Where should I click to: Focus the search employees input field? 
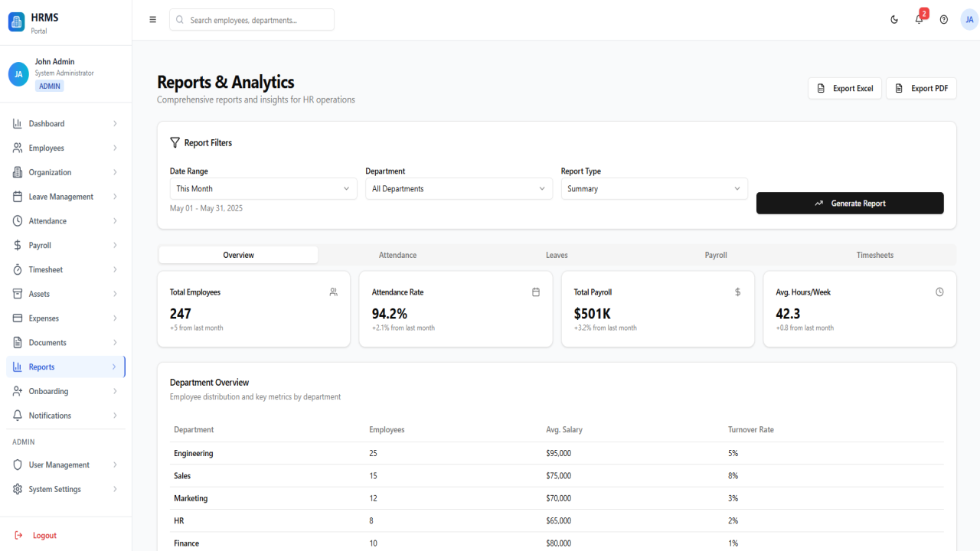point(252,20)
